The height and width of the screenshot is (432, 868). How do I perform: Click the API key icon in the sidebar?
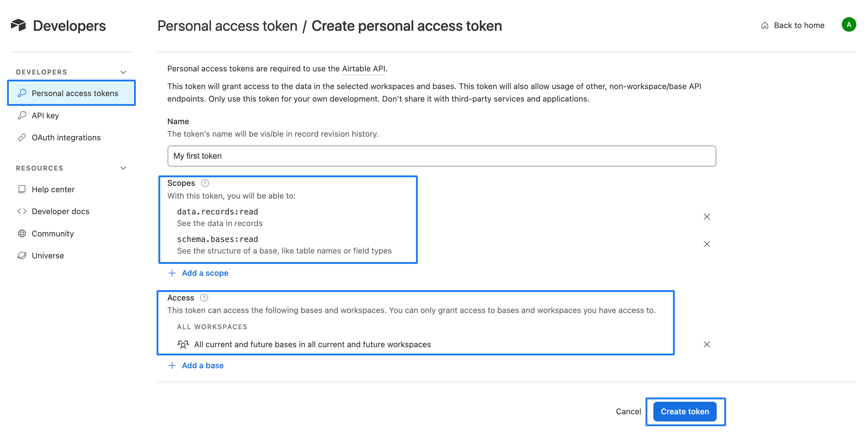click(x=22, y=115)
